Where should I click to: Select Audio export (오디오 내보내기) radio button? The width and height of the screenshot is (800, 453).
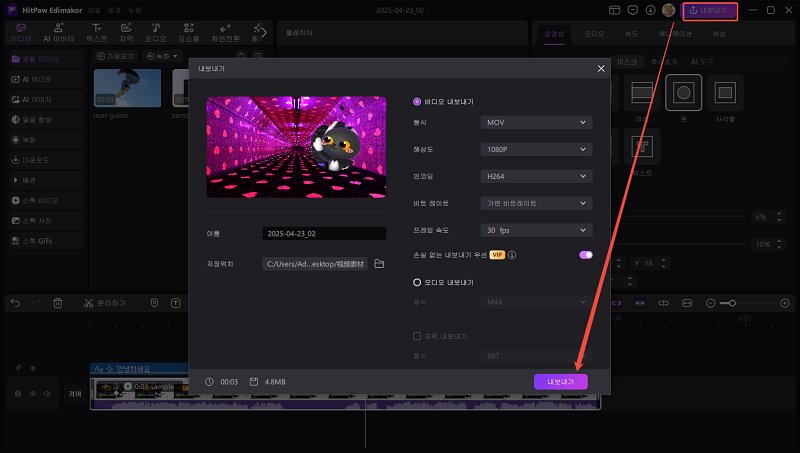tap(417, 282)
